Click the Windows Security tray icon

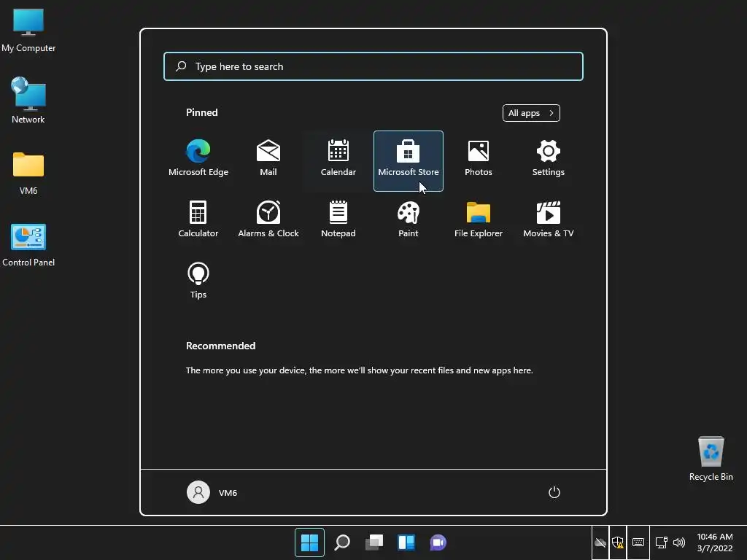coord(618,542)
